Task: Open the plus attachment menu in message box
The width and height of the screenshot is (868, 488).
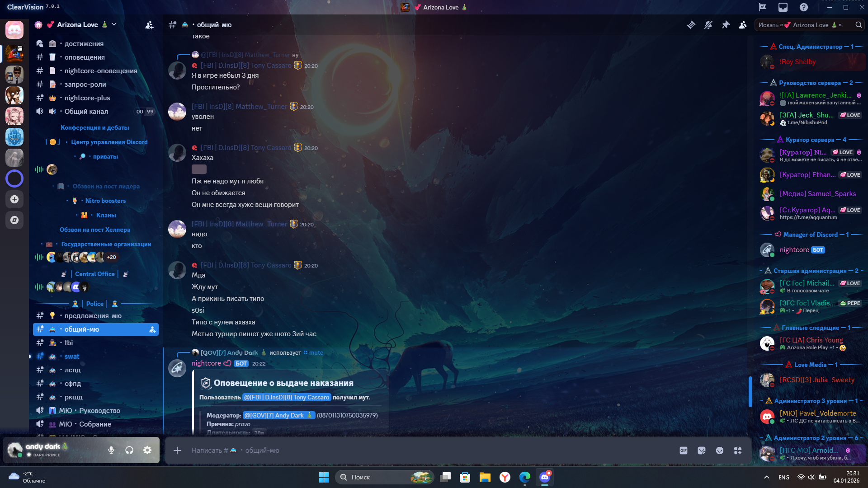Action: coord(177,450)
